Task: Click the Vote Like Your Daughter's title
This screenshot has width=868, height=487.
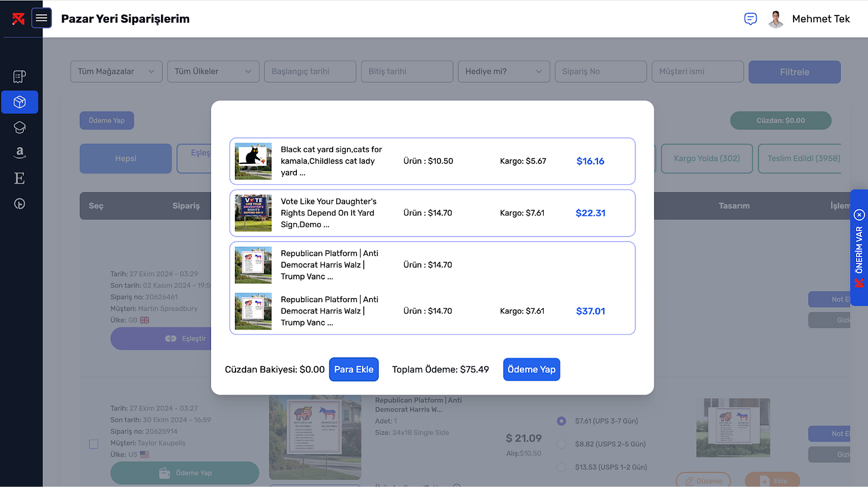Action: point(328,213)
